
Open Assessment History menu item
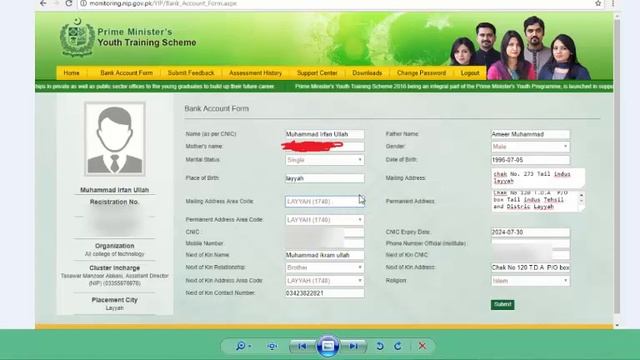pos(256,73)
